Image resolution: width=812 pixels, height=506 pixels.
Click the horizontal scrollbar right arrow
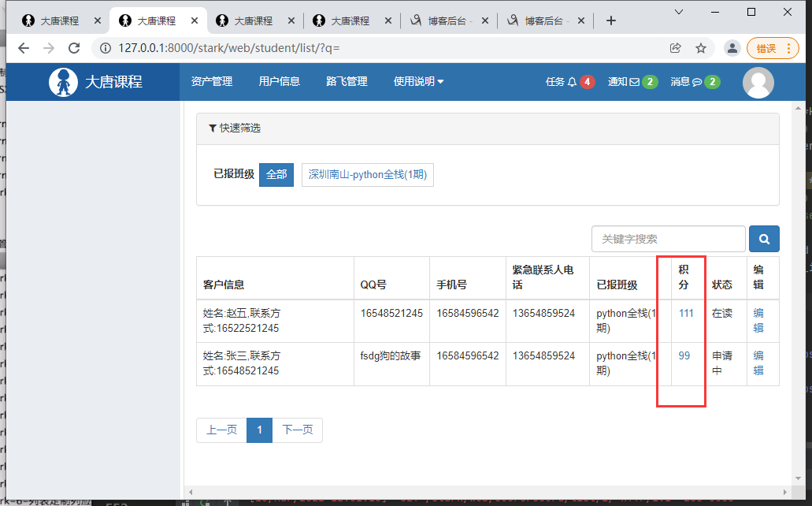[785, 492]
